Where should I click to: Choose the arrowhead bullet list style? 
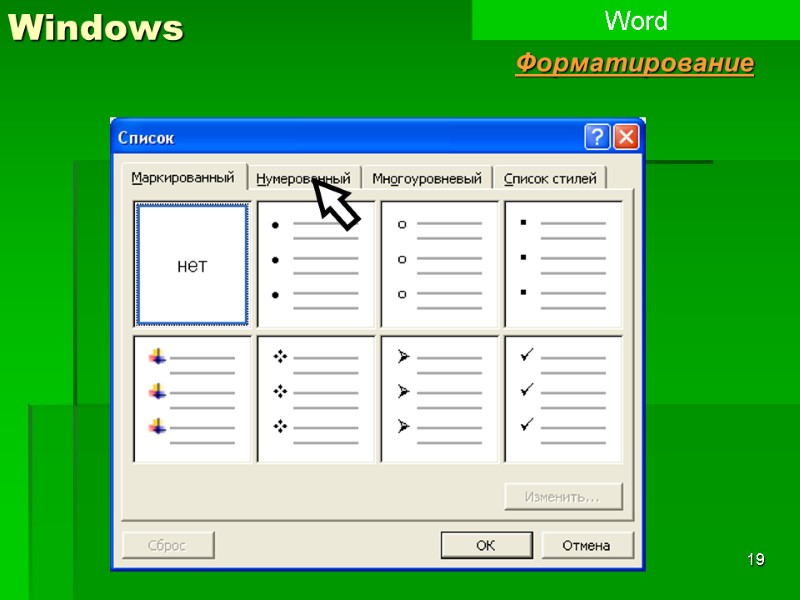pyautogui.click(x=439, y=399)
